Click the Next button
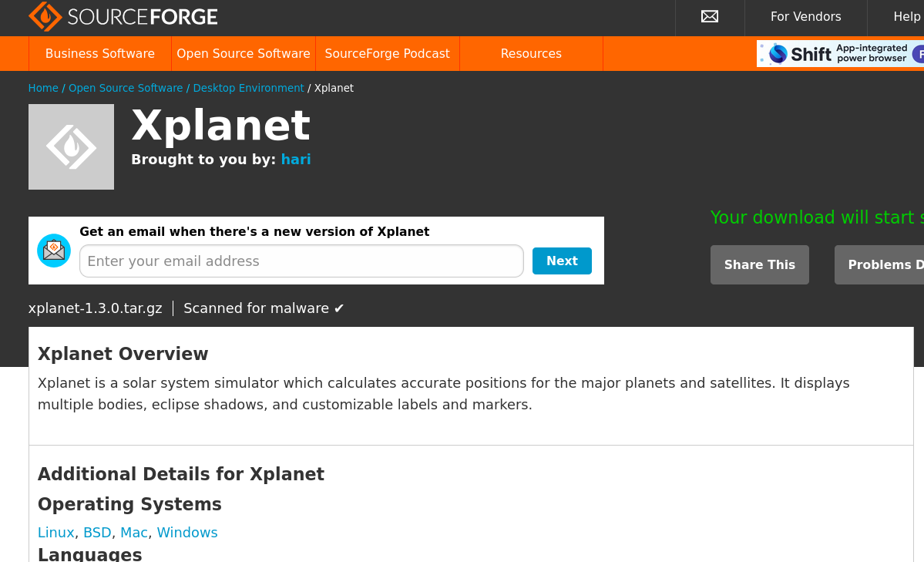The height and width of the screenshot is (562, 924). click(x=562, y=261)
